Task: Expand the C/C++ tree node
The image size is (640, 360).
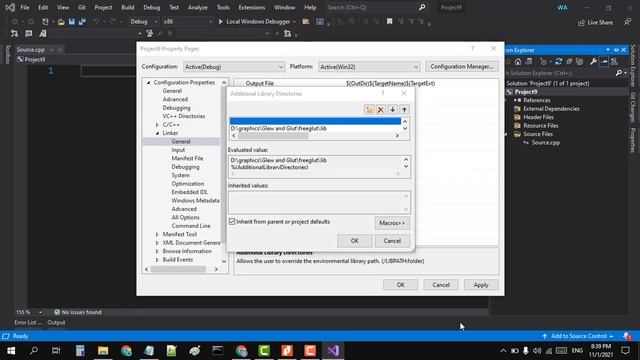Action: [x=158, y=124]
